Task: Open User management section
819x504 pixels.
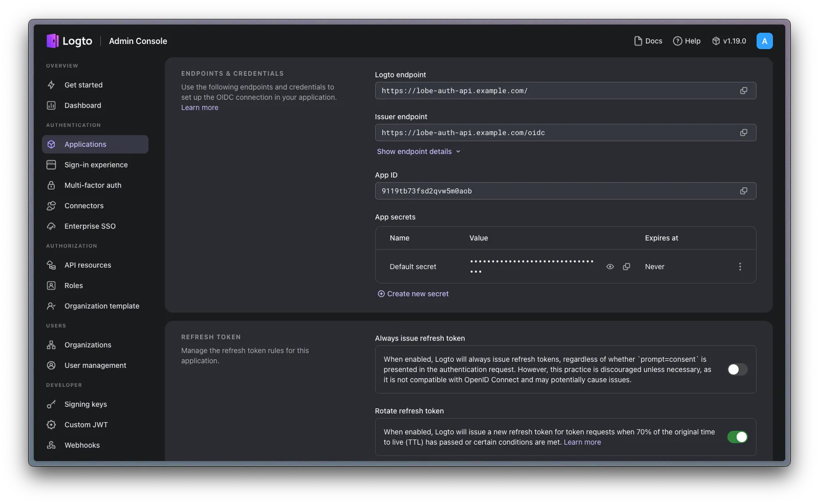Action: pos(95,365)
